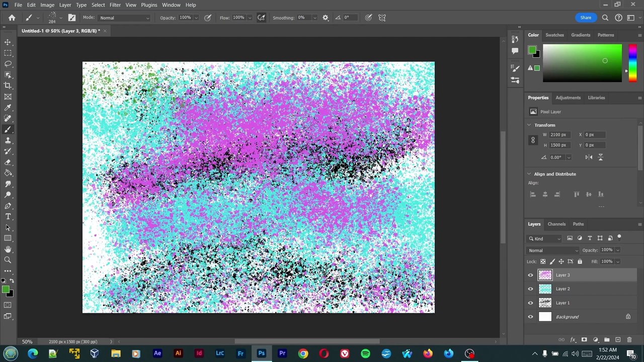Select the Path Selection tool
This screenshot has width=644, height=362.
8,228
